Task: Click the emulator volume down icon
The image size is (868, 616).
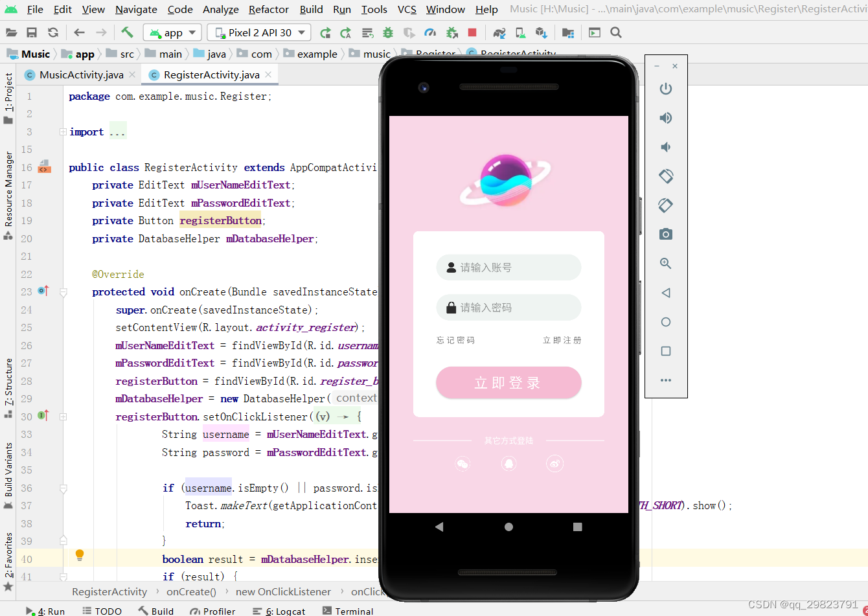Action: pos(666,147)
